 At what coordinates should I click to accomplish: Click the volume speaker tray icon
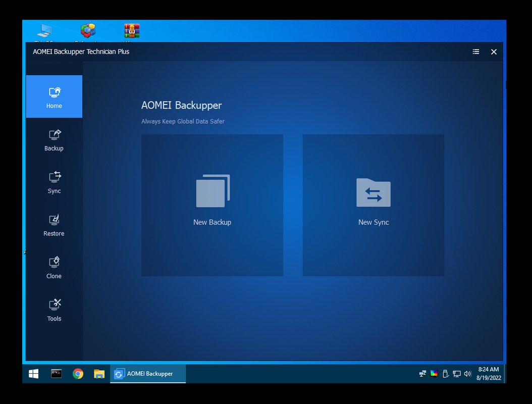467,374
